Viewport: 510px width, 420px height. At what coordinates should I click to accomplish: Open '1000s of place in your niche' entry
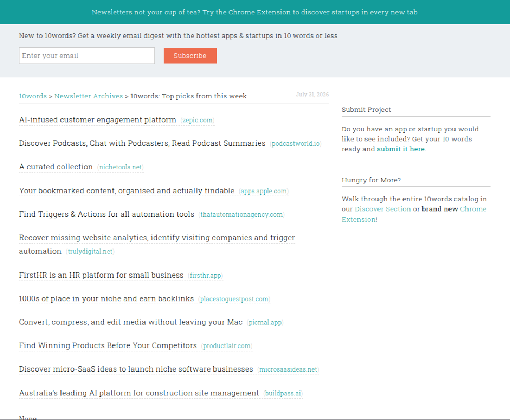[x=106, y=299]
